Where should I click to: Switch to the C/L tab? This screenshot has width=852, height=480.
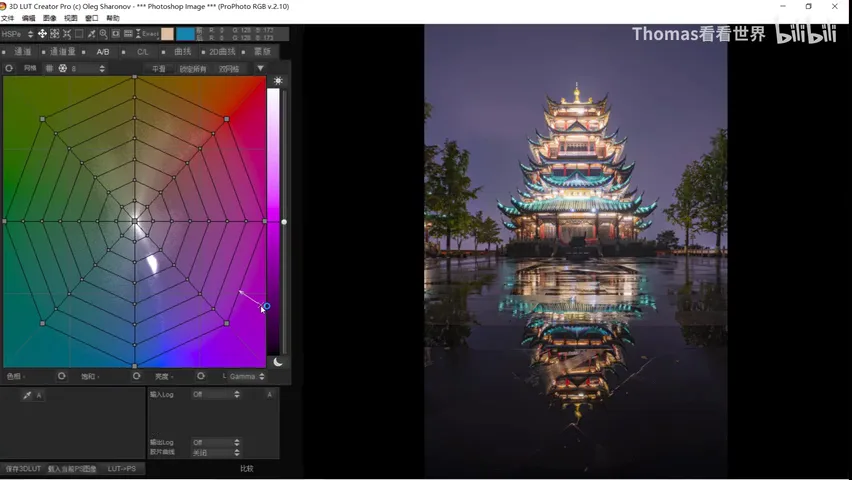[142, 52]
